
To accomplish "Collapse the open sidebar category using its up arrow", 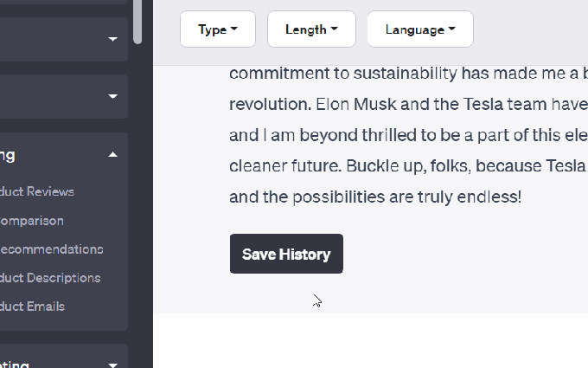I will tap(113, 156).
